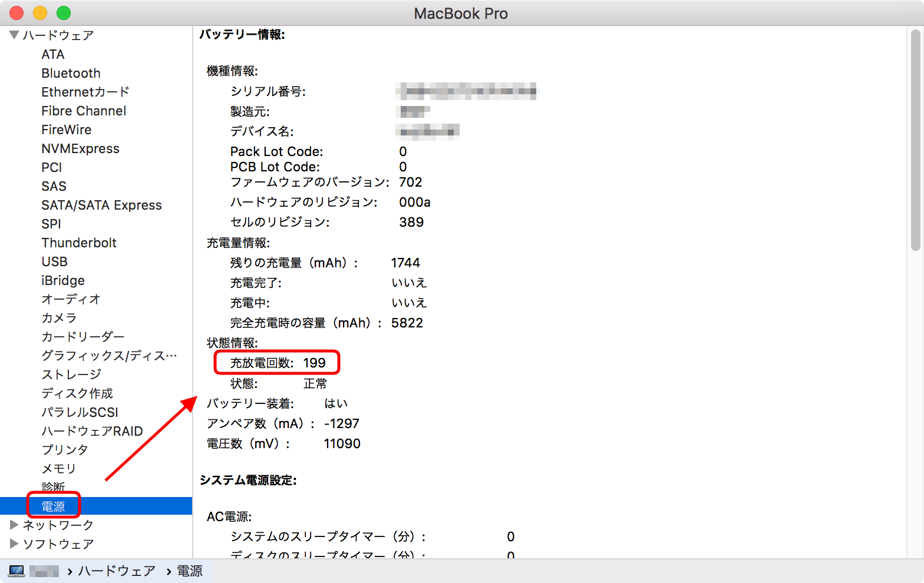Select the 診断 sidebar item
Viewport: 924px width, 583px height.
53,487
